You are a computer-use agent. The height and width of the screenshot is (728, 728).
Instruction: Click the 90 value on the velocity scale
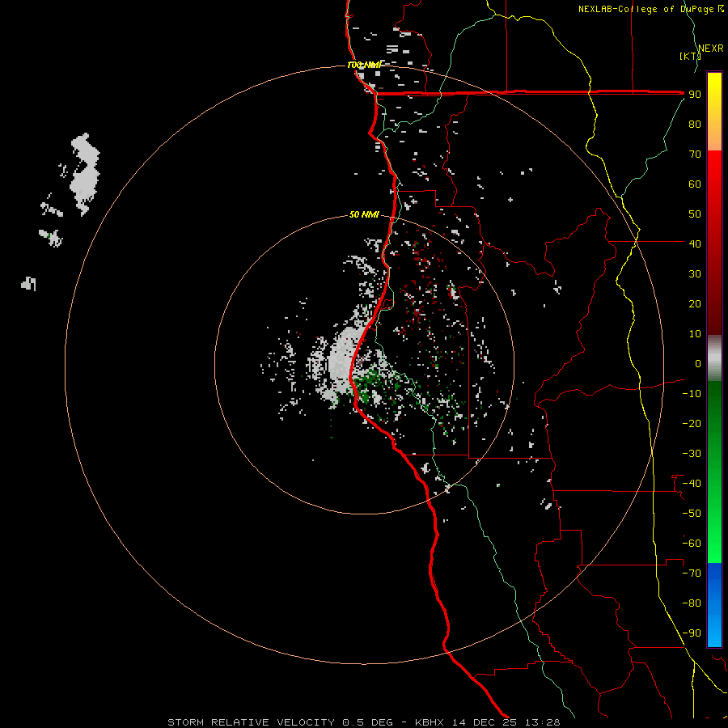(x=695, y=95)
